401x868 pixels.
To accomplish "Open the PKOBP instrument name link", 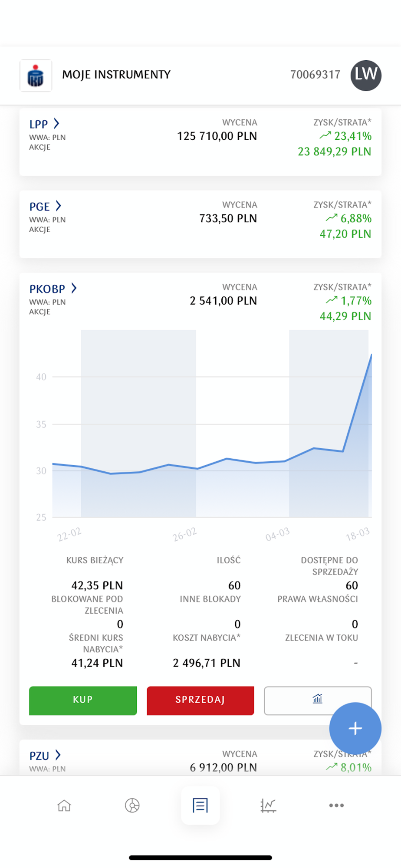I will click(x=47, y=289).
